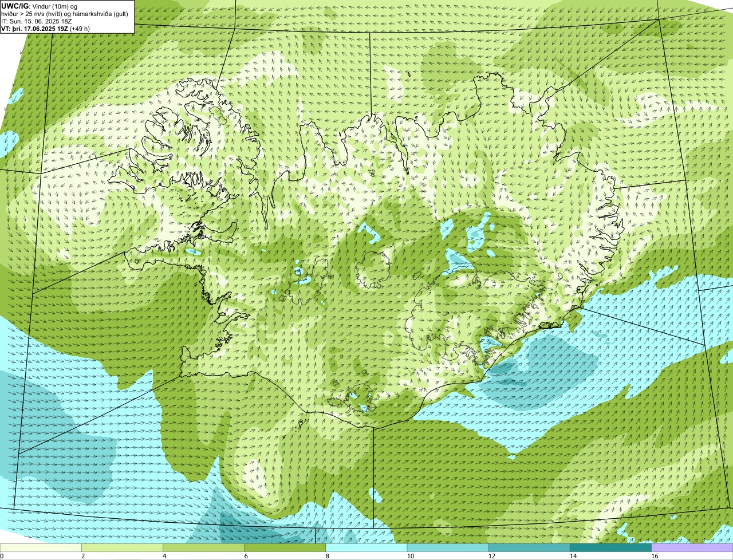The image size is (733, 560).
Task: Click the legend scale label "12"
Action: (x=492, y=556)
